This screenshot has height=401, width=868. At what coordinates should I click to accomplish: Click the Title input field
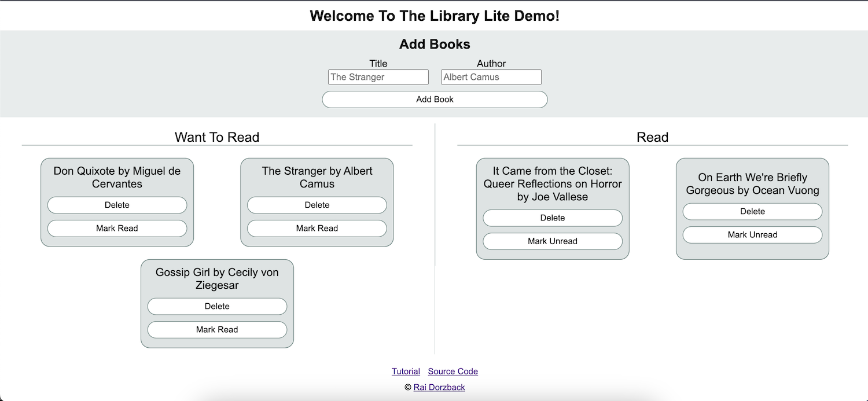[x=378, y=77]
